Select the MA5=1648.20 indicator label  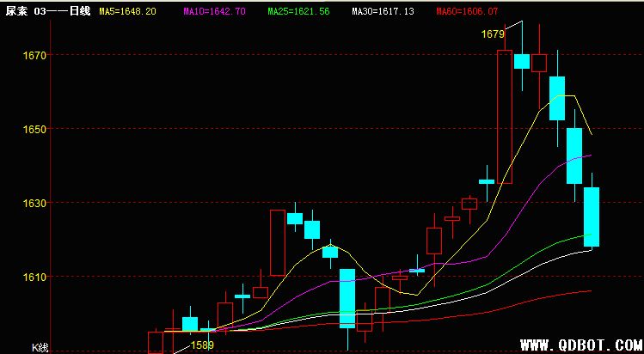pyautogui.click(x=127, y=11)
